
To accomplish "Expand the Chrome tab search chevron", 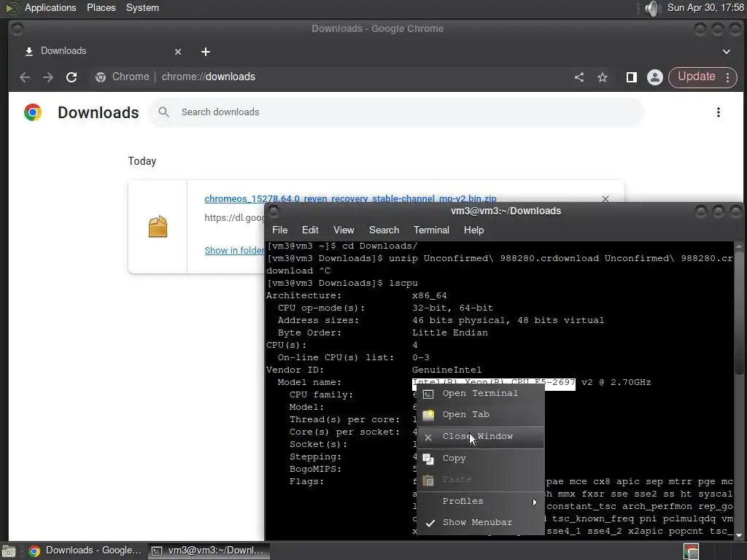I will tap(727, 52).
